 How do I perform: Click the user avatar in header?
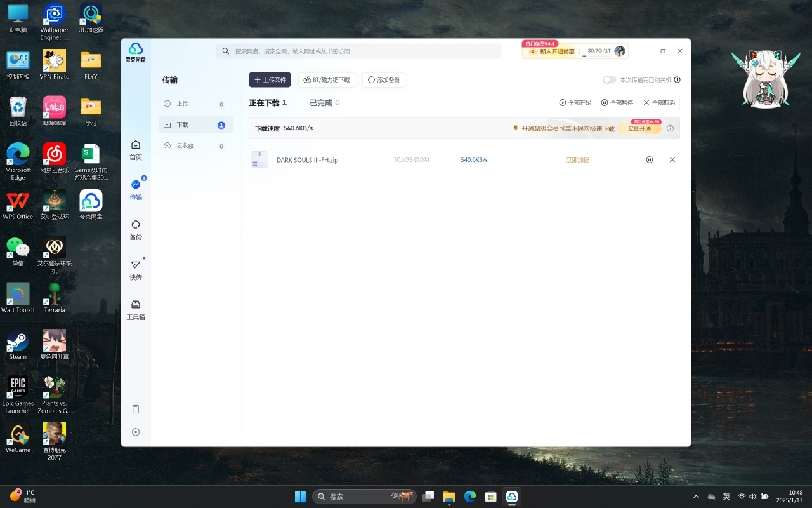[620, 51]
